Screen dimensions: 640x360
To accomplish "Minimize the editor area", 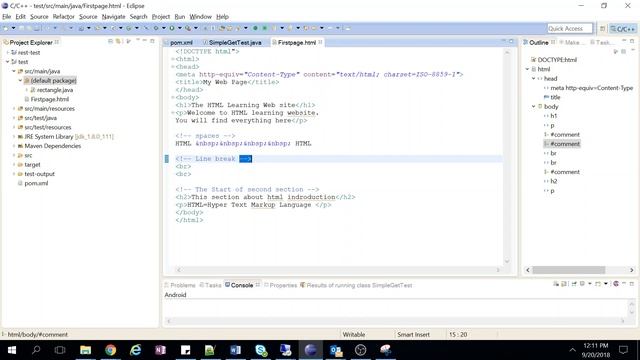I will 503,41.
